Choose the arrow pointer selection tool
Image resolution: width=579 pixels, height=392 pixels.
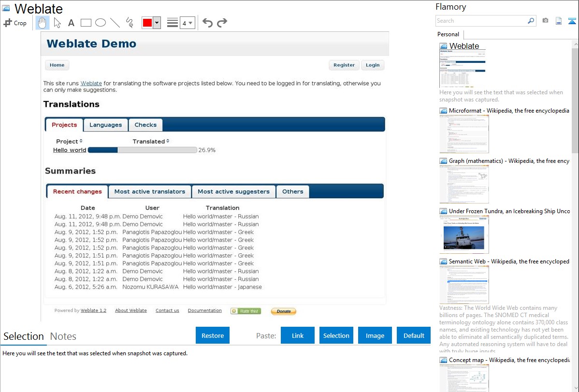point(57,23)
